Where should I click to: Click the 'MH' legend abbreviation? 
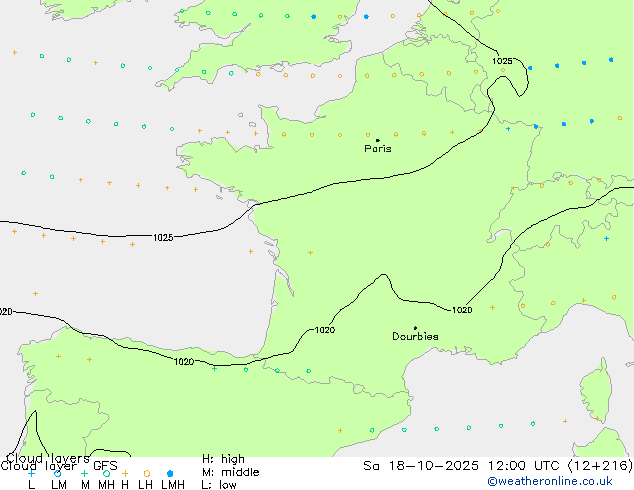(106, 485)
